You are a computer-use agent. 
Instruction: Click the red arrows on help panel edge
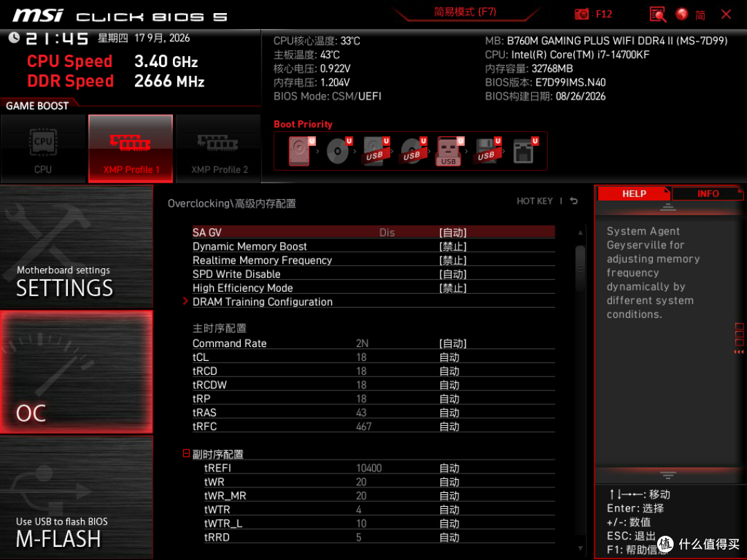(739, 352)
